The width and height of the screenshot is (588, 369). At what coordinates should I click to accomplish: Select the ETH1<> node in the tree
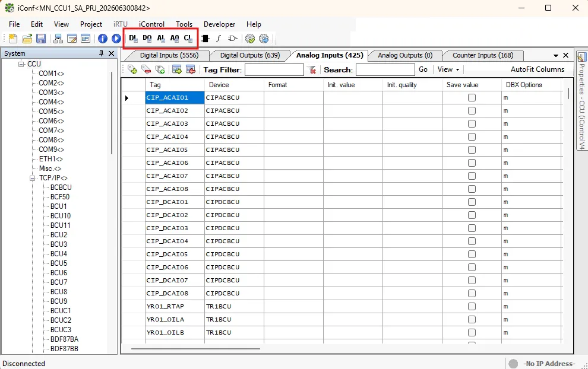pyautogui.click(x=51, y=159)
